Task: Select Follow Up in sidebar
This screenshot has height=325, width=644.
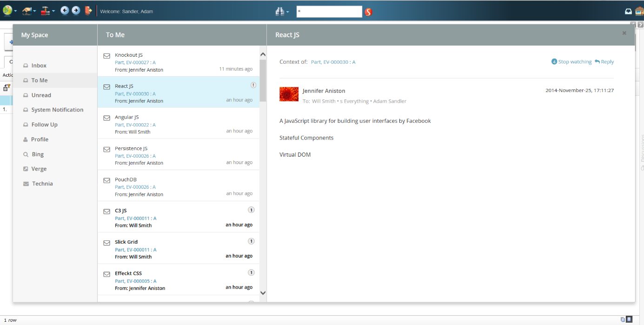Action: click(44, 125)
